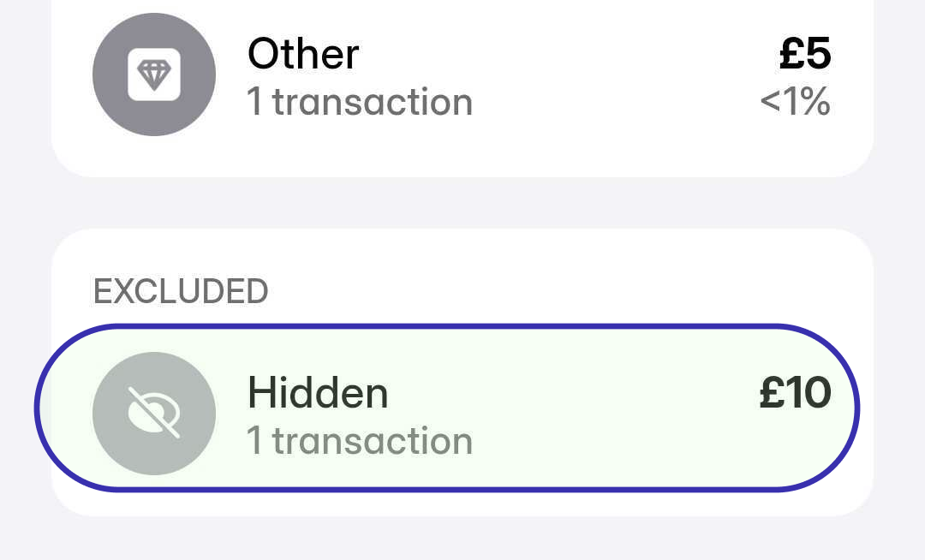Click the EXCLUDED section header

(181, 291)
